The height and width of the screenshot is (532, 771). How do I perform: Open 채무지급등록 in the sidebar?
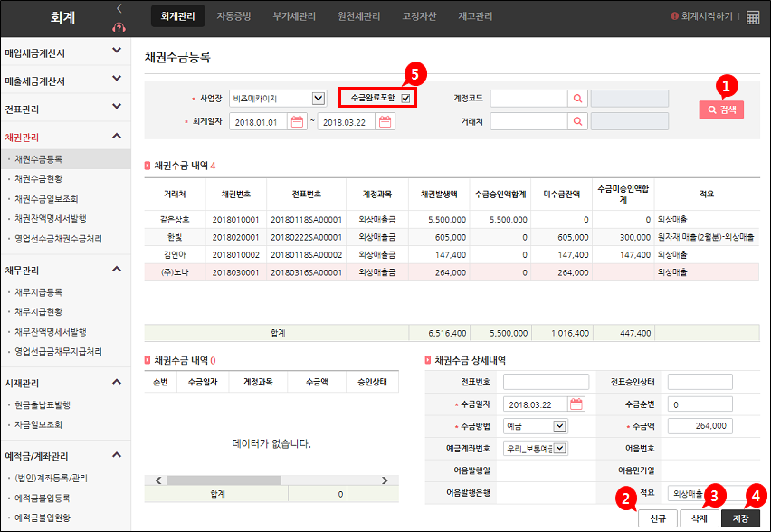[38, 292]
